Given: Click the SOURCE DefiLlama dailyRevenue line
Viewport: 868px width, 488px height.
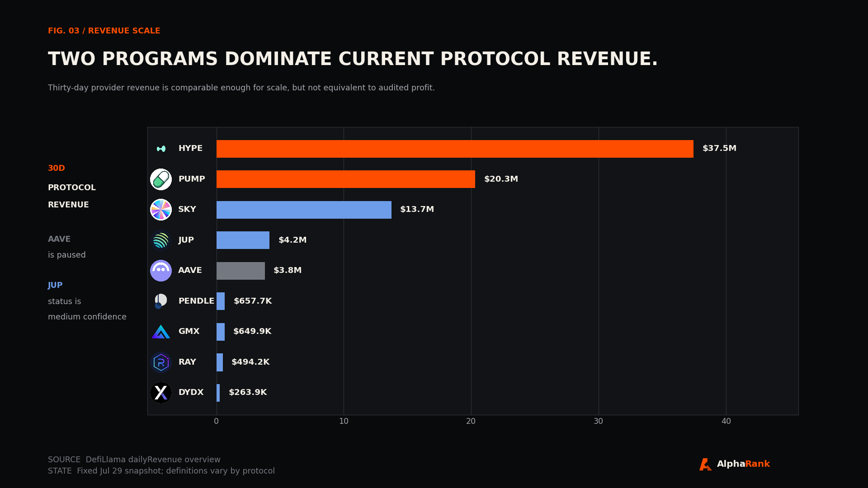Looking at the screenshot, I should [x=134, y=460].
